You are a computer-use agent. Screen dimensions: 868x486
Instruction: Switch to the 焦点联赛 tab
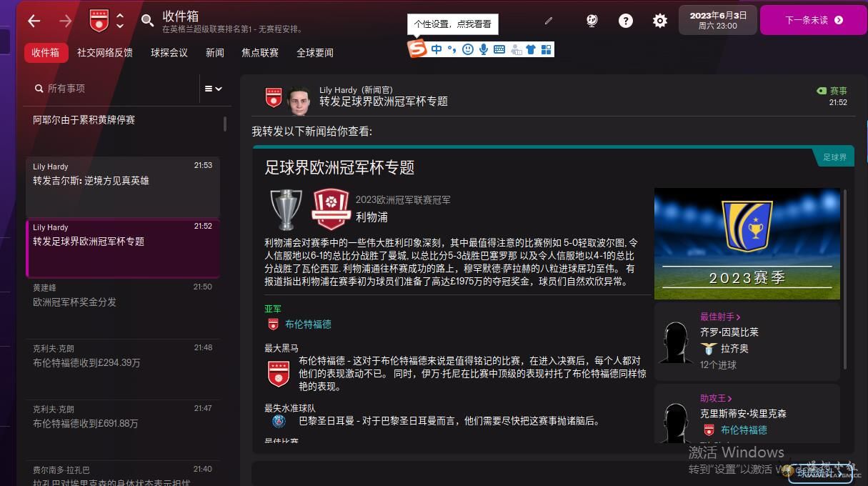(x=260, y=52)
